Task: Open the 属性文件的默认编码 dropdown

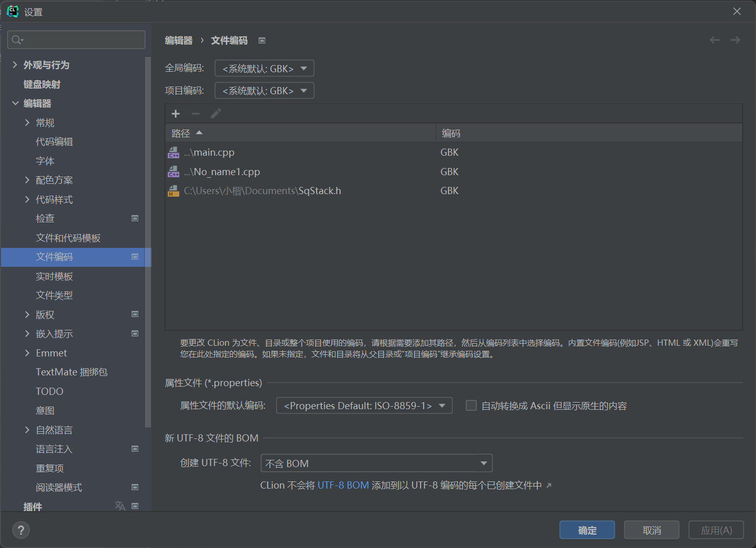Action: click(364, 406)
